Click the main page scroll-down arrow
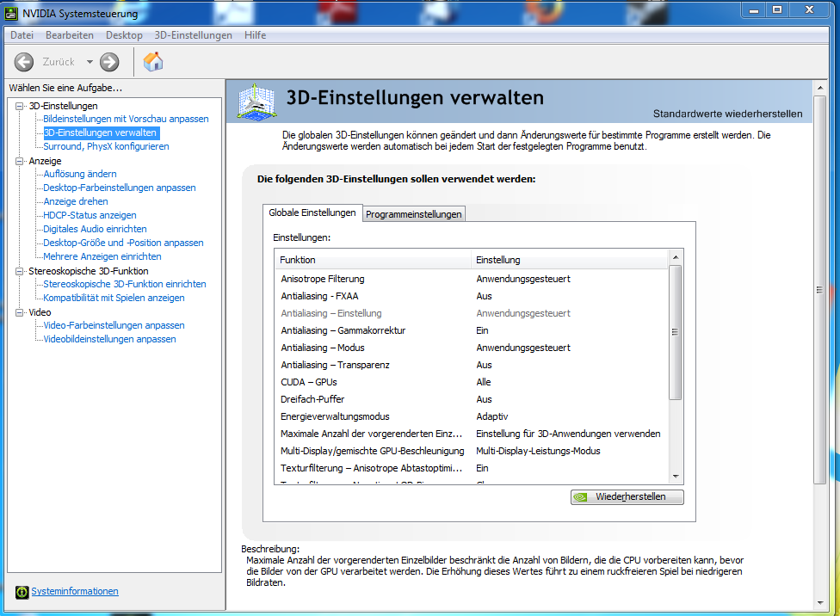840x616 pixels. [x=819, y=603]
